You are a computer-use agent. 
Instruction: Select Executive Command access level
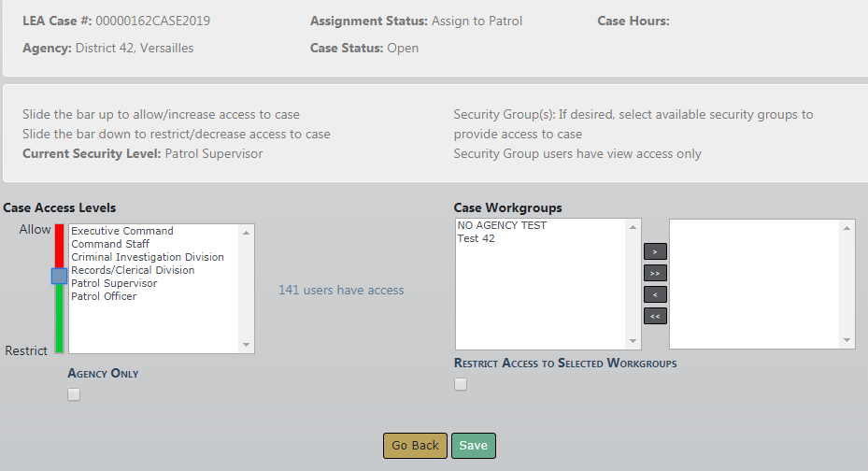[122, 231]
